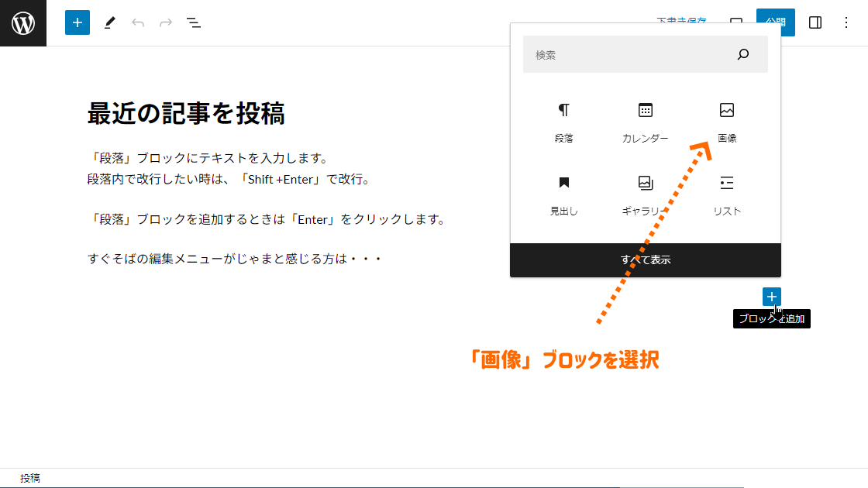This screenshot has height=488, width=868.
Task: Select the 画像 image block
Action: pyautogui.click(x=726, y=122)
